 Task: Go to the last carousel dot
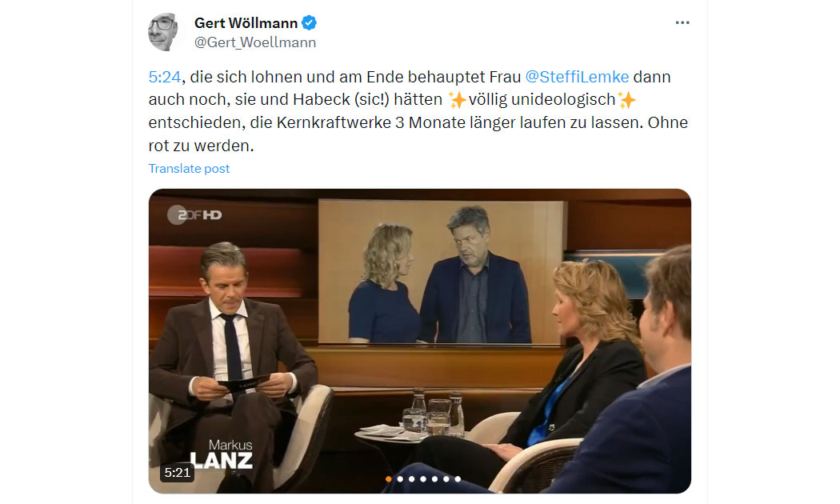tap(458, 479)
